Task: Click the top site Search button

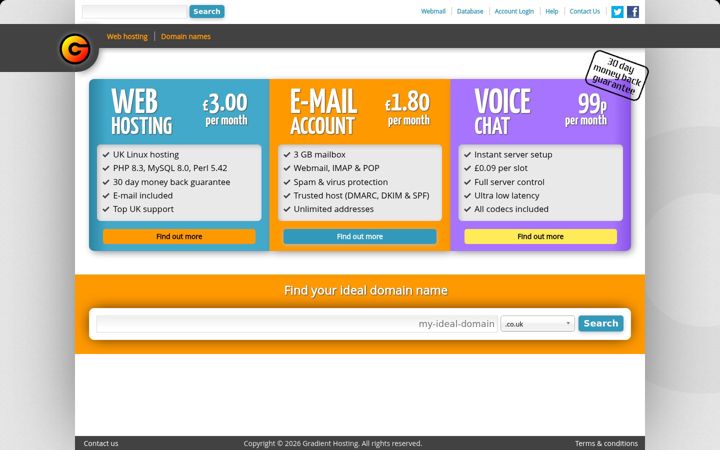Action: point(207,11)
